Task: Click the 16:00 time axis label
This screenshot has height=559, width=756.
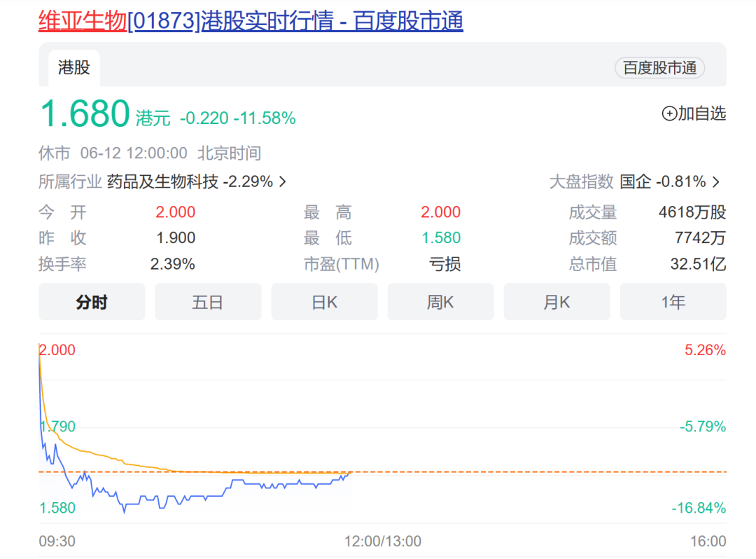Action: click(x=708, y=541)
